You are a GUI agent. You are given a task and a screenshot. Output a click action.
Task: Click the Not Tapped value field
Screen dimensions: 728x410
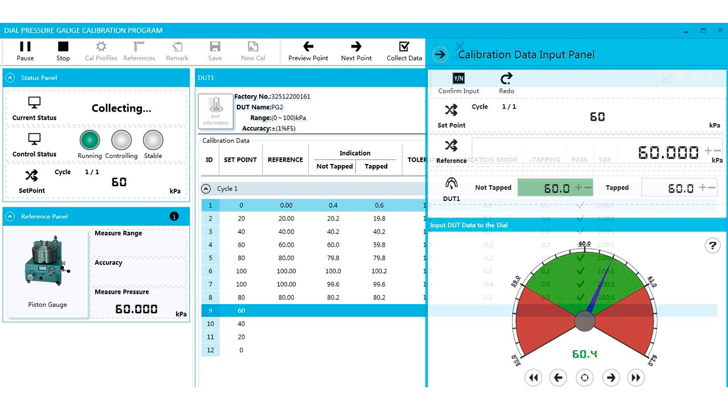coord(555,187)
